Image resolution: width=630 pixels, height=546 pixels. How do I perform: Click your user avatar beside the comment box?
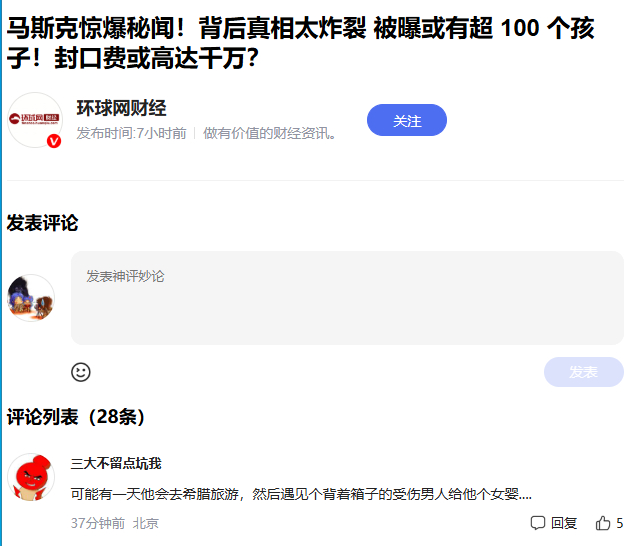(31, 298)
